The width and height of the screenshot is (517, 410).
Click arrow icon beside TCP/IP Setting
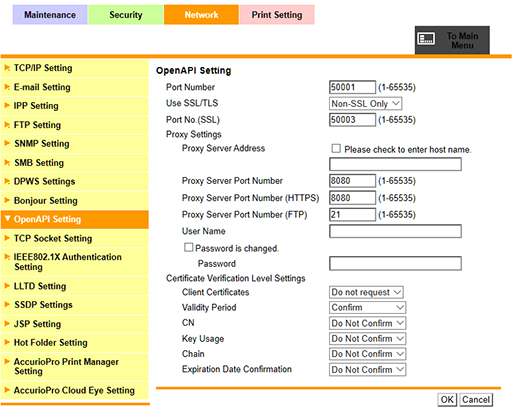pos(7,68)
